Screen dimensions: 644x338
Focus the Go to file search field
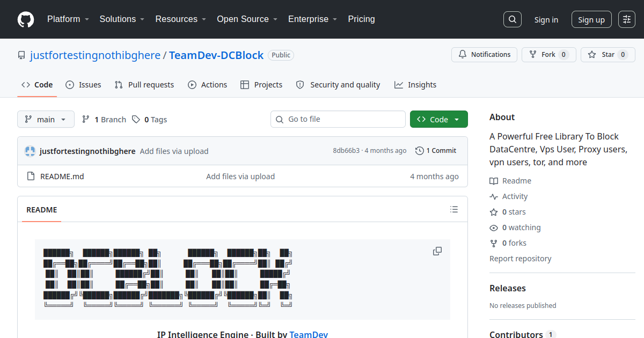pos(338,119)
